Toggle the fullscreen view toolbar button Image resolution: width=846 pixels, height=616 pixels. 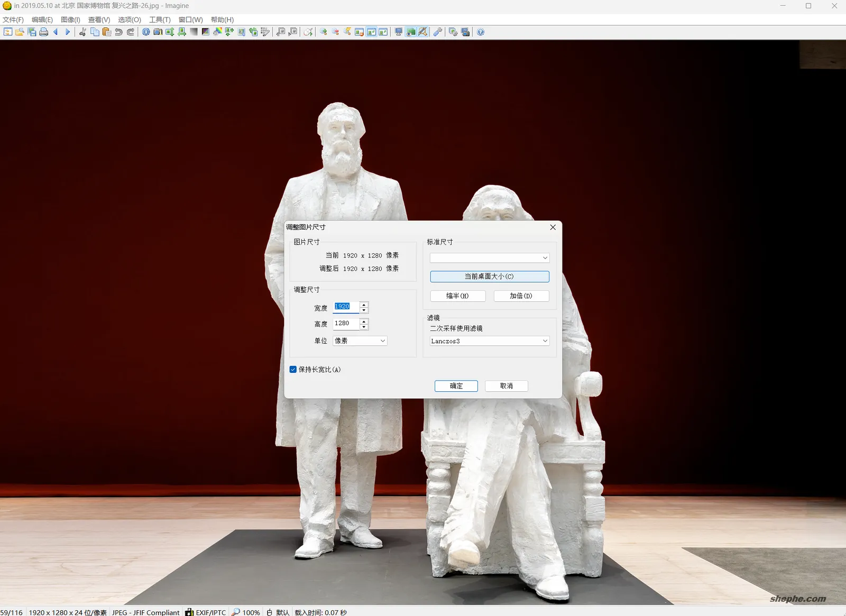[398, 32]
